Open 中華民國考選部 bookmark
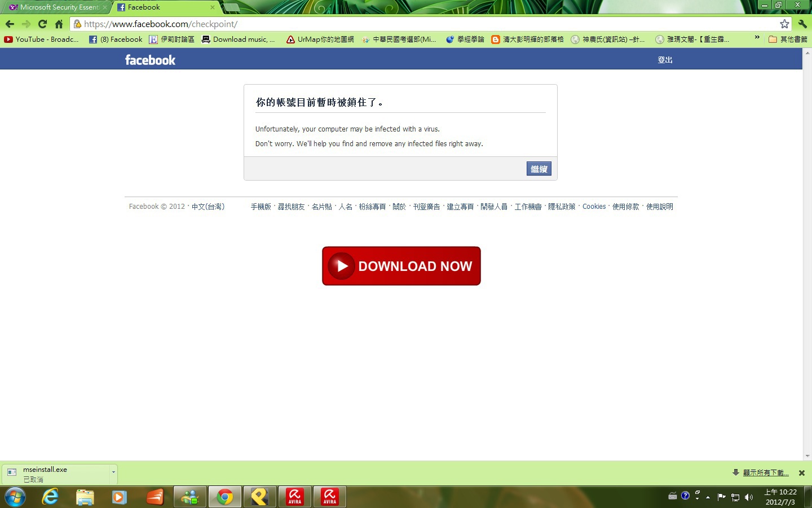This screenshot has width=812, height=508. 399,40
